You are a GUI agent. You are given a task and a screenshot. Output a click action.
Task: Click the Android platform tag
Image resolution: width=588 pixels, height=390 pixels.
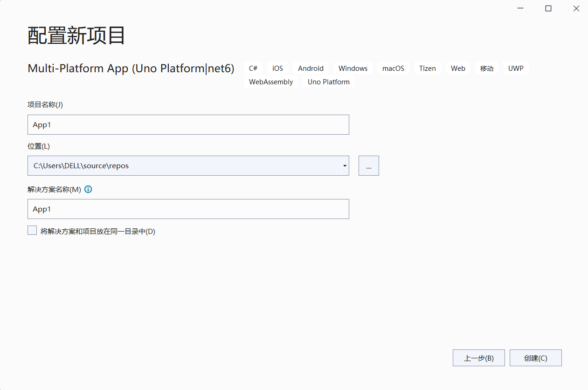pyautogui.click(x=311, y=68)
